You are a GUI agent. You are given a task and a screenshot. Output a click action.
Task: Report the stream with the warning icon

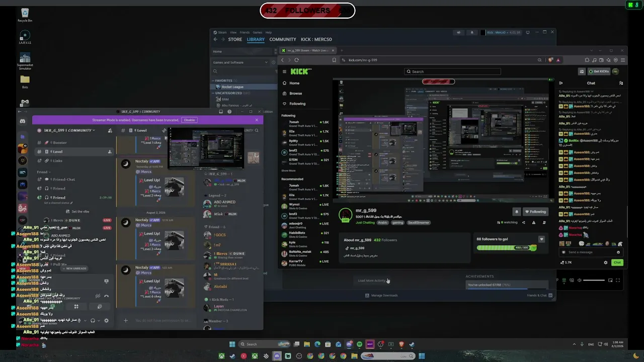[x=534, y=222]
